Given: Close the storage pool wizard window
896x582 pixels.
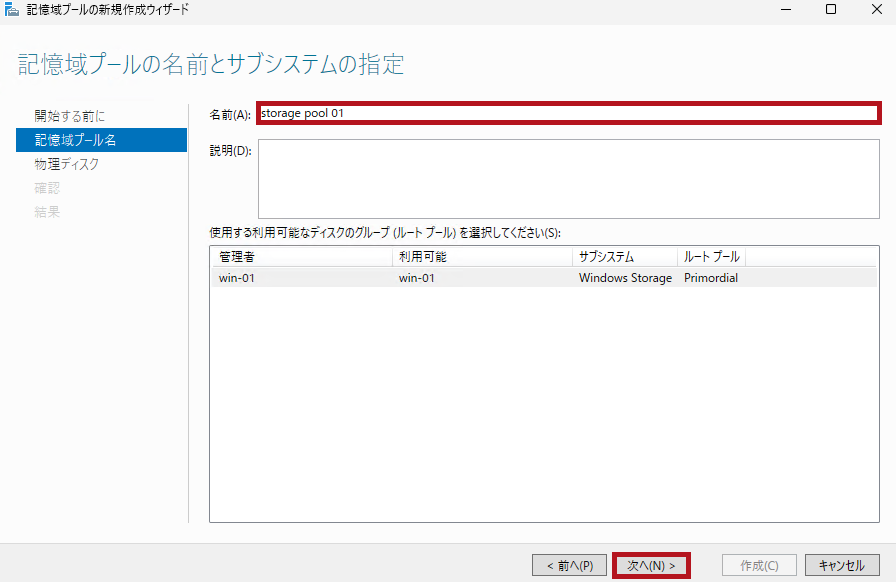Looking at the screenshot, I should [875, 10].
